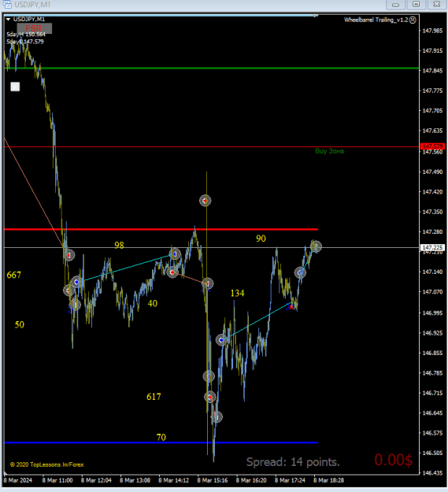The height and width of the screenshot is (492, 448).
Task: Click the 8 Mar 11:00 time axis label
Action: coord(57,480)
